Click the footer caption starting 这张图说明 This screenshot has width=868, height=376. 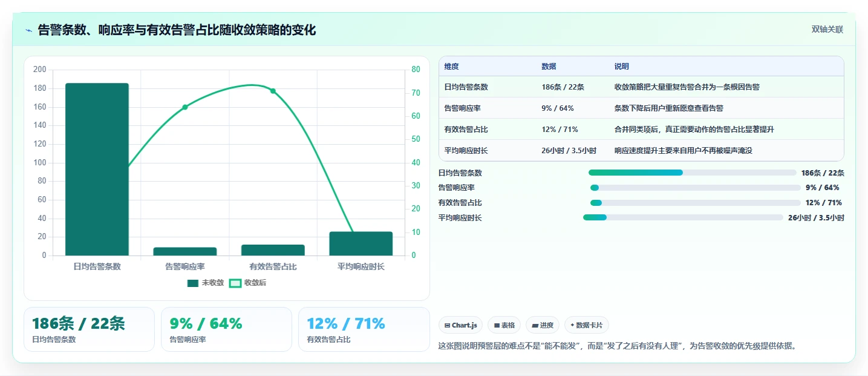click(x=617, y=346)
